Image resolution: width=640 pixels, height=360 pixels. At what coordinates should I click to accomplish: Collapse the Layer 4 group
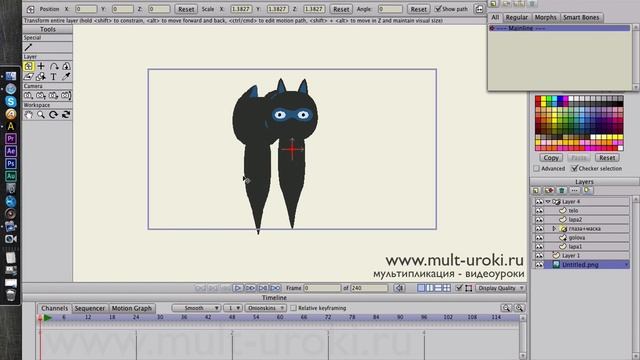coord(548,202)
